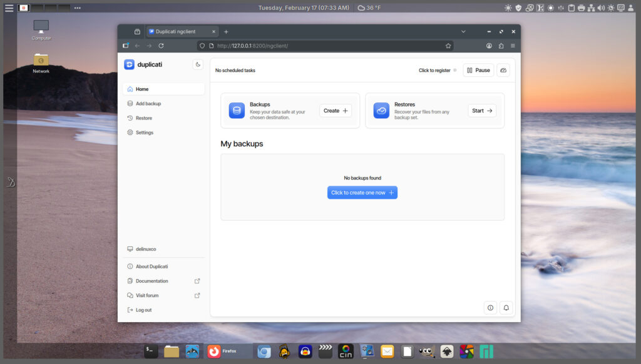Screen dimensions: 641x364
Task: Click the info icon beside the bell
Action: (x=490, y=308)
